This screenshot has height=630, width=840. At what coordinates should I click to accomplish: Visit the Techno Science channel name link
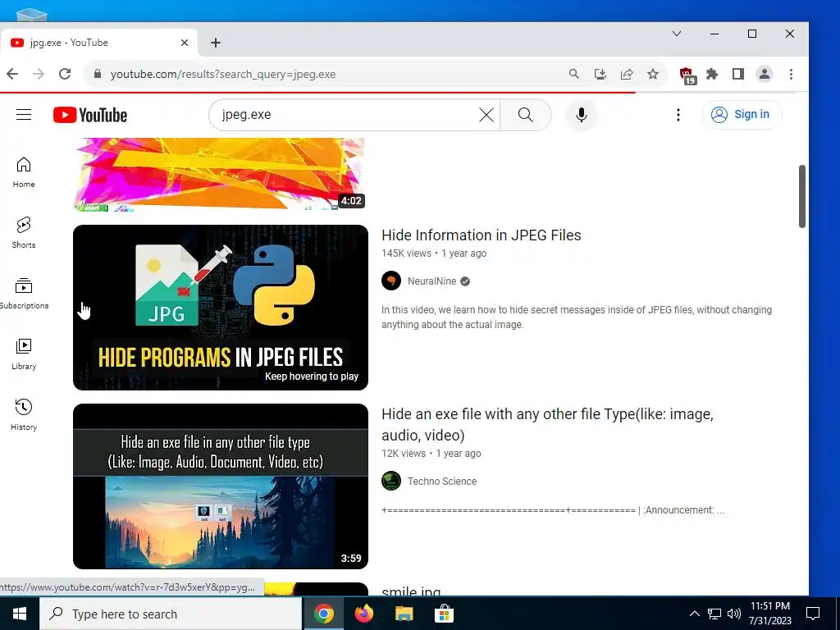[442, 481]
